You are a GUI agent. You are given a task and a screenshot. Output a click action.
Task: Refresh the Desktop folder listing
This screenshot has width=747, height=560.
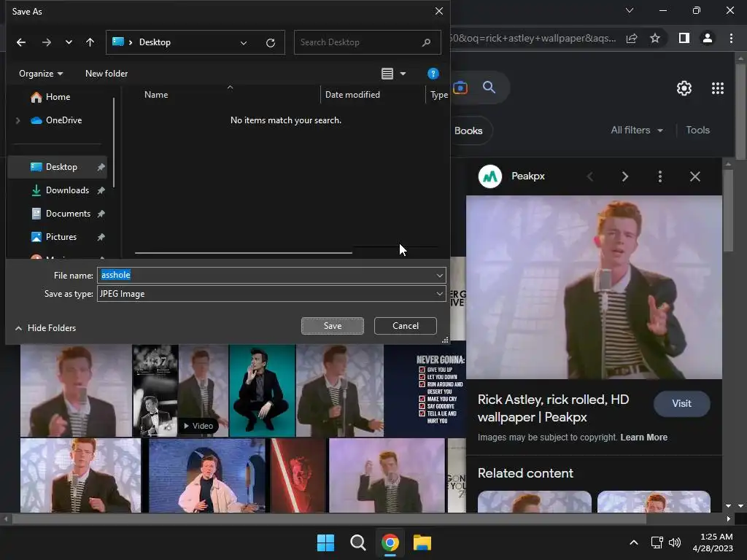pos(271,43)
